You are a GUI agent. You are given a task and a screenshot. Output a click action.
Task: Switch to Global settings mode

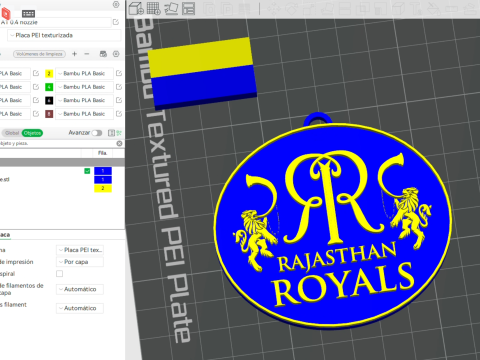pos(12,133)
